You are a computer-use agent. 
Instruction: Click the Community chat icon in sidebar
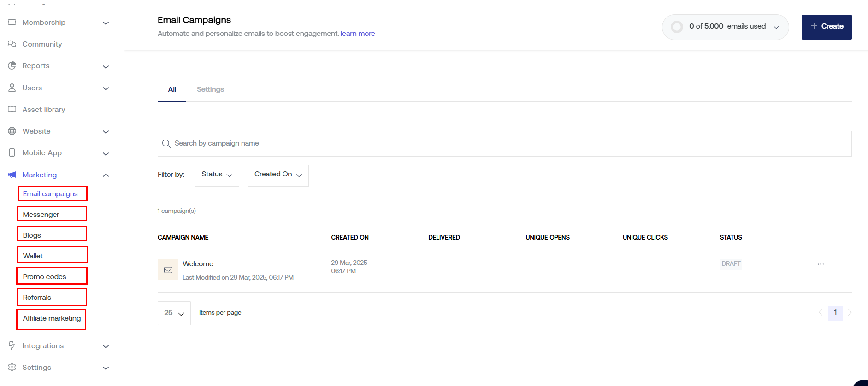(x=12, y=44)
